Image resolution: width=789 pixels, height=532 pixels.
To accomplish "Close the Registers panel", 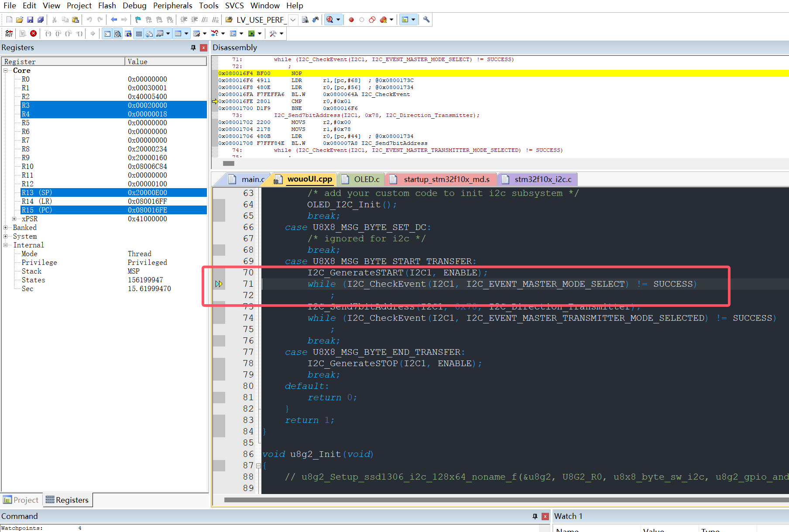I will click(x=203, y=48).
